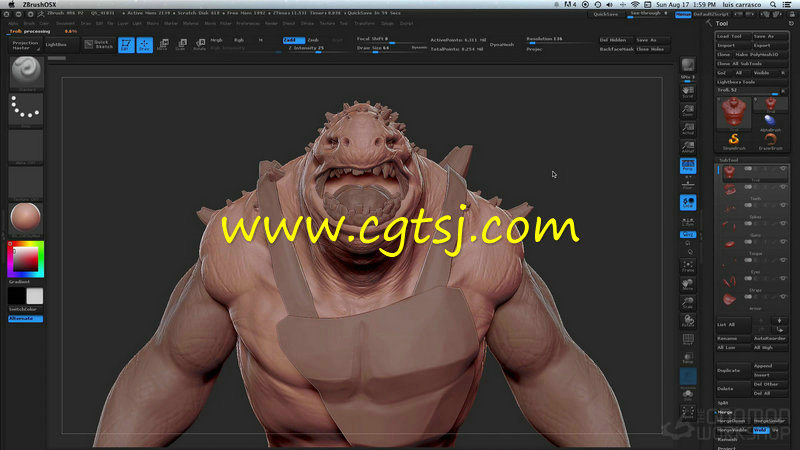Click the Zoom canvas navigation icon
The image size is (800, 450).
(688, 111)
